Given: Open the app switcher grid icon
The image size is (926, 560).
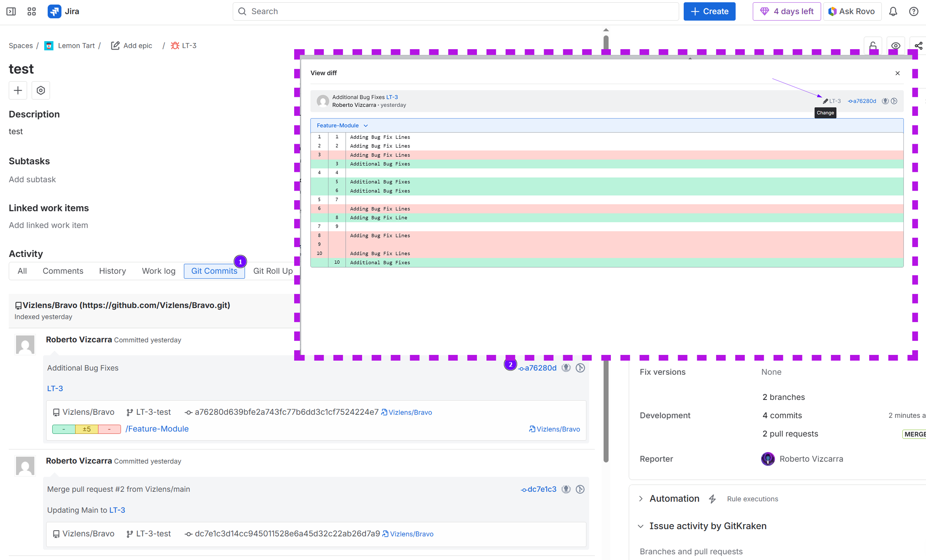Looking at the screenshot, I should click(32, 11).
